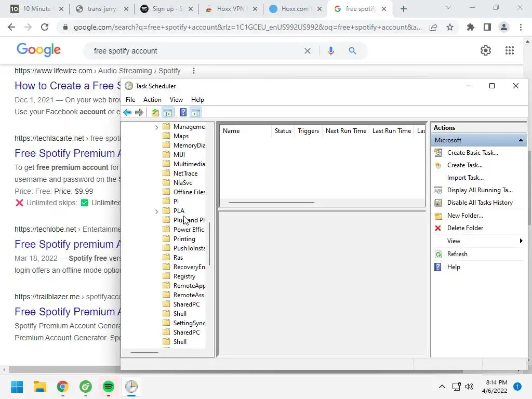The image size is (532, 399).
Task: Clear the Google search box with X
Action: tap(308, 51)
